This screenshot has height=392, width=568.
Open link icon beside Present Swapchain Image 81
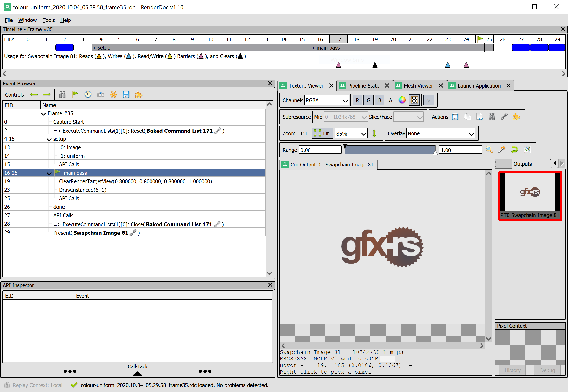point(133,233)
